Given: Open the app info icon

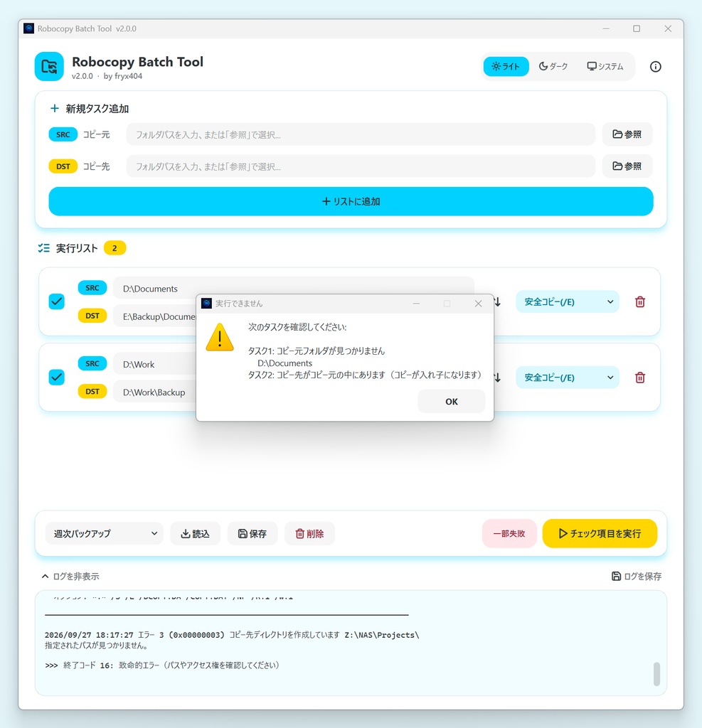Looking at the screenshot, I should 655,67.
